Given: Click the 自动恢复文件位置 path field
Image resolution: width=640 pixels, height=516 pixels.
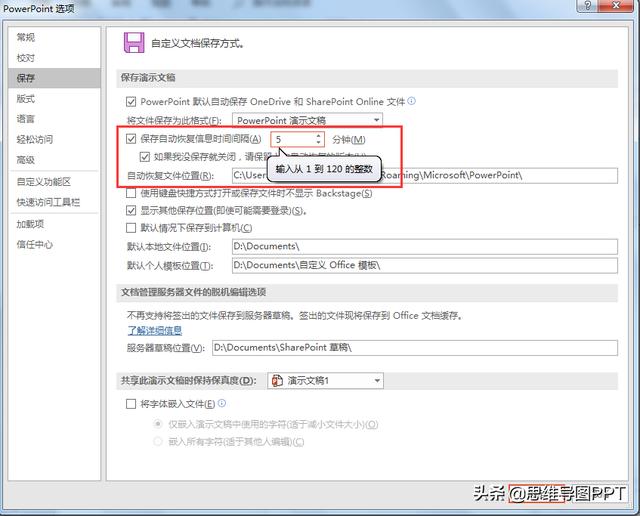Looking at the screenshot, I should pyautogui.click(x=424, y=176).
